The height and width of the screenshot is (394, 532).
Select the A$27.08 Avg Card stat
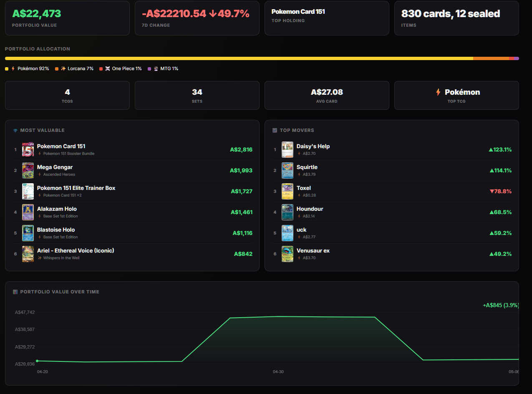click(327, 95)
